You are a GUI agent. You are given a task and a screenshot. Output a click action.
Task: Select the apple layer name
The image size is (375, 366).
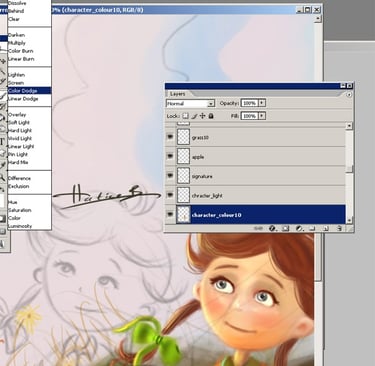pyautogui.click(x=198, y=157)
